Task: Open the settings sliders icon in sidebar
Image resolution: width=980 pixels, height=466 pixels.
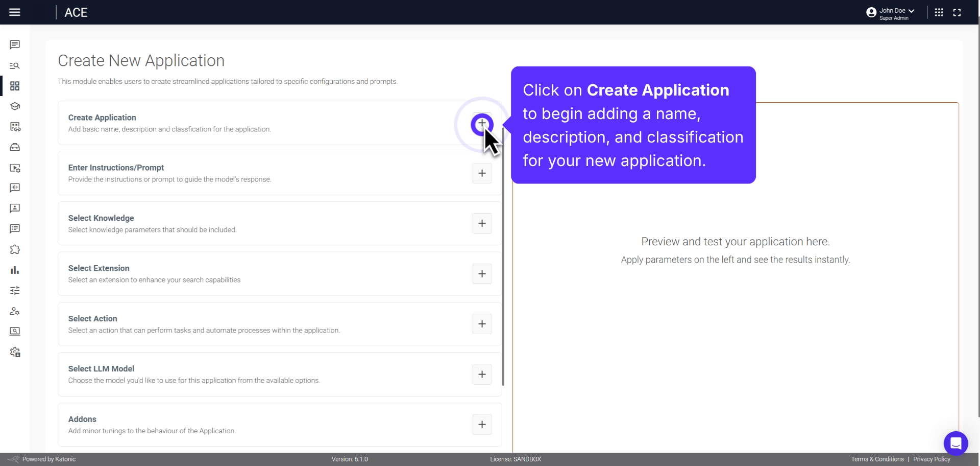Action: [x=15, y=290]
